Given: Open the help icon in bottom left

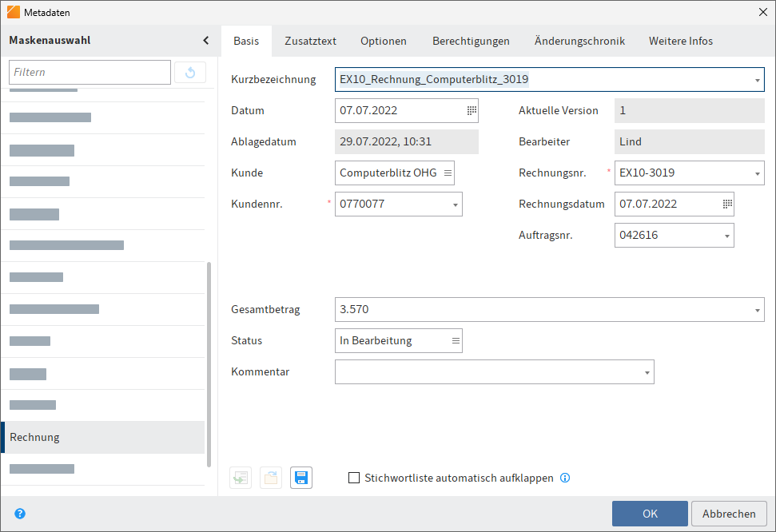Looking at the screenshot, I should coord(20,514).
